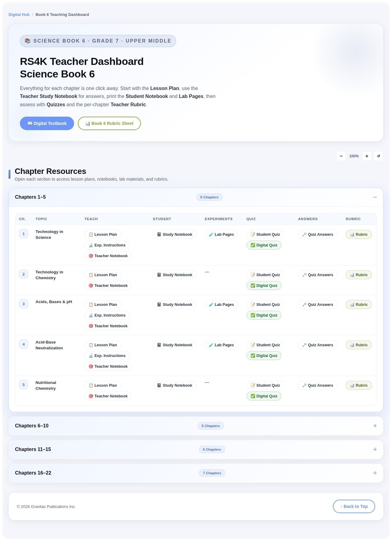Open Rubric for Nutritional Chemistry

359,385
